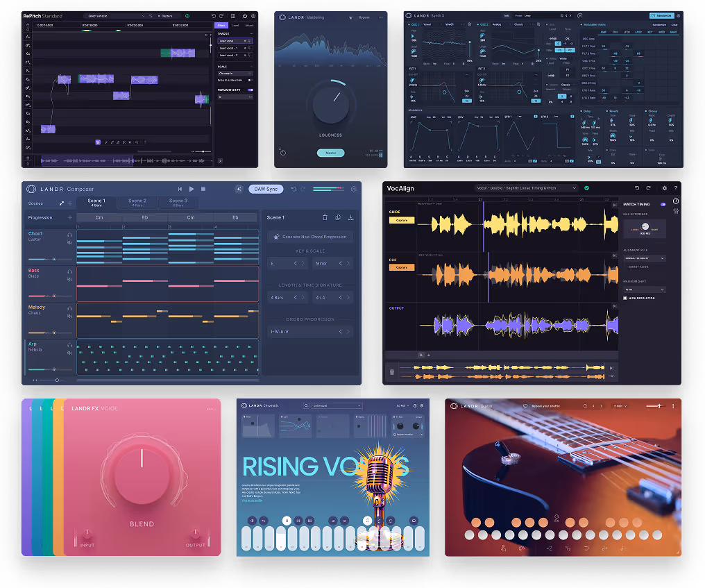Open LANDR Mastering three-dot menu
The image size is (705, 588).
[381, 17]
